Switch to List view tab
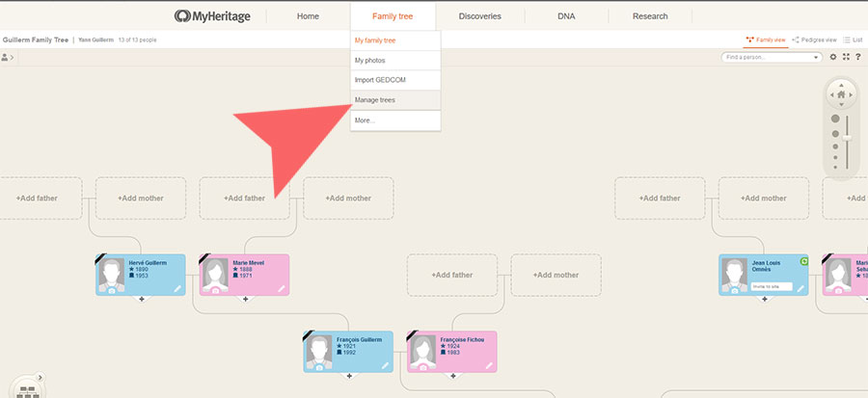The height and width of the screenshot is (398, 868). (854, 40)
